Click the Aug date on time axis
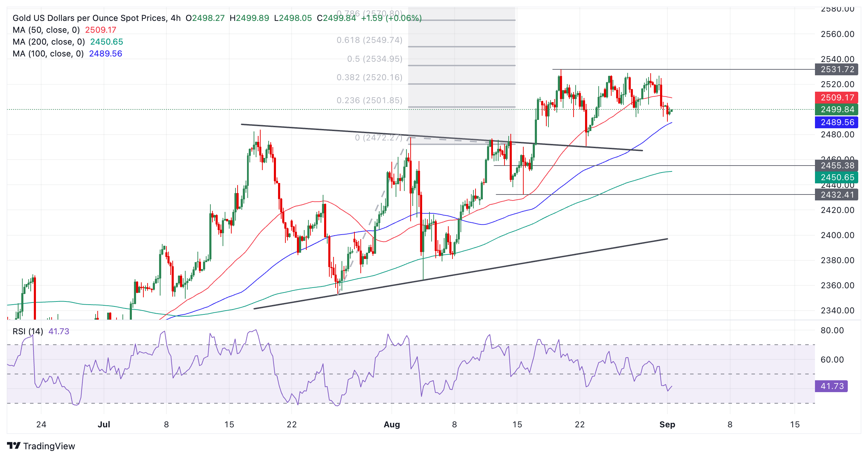 pyautogui.click(x=391, y=425)
